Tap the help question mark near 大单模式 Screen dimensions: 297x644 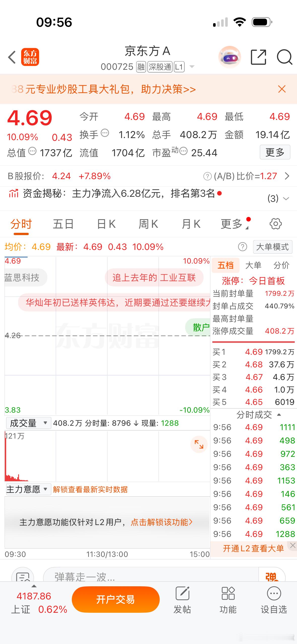point(243,247)
